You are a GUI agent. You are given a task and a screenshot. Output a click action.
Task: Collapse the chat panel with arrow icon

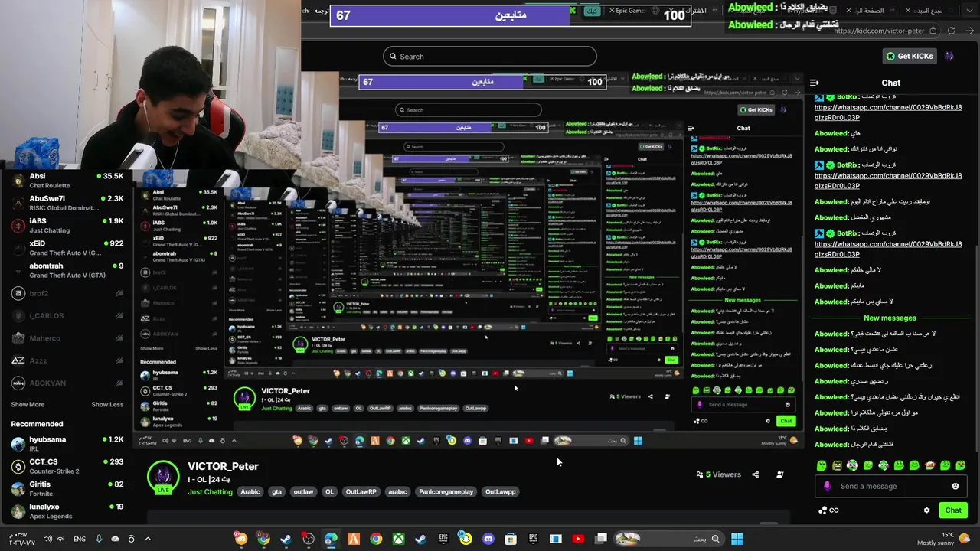(815, 83)
